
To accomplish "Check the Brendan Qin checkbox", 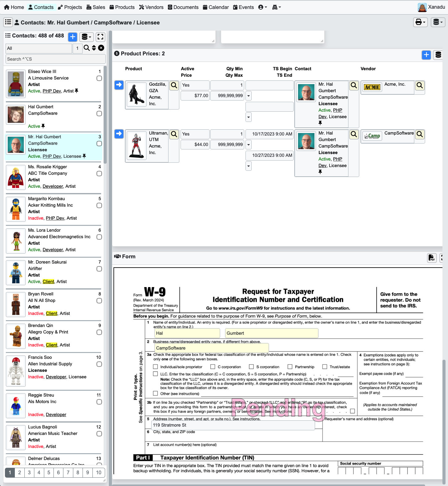I will [x=99, y=332].
